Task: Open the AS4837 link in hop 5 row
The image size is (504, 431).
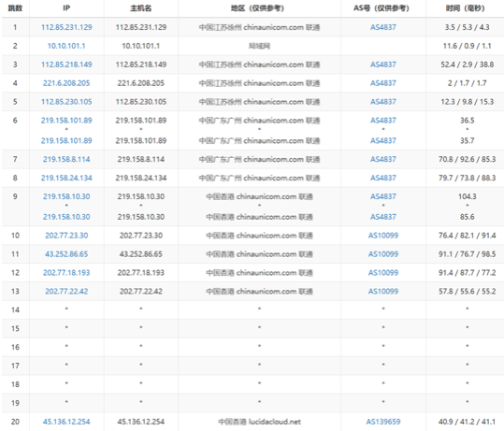Action: (383, 102)
